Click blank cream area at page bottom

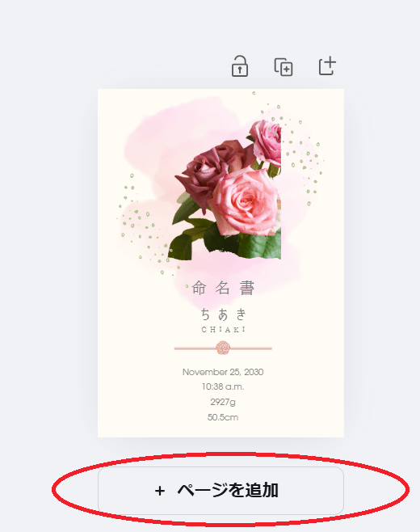pyautogui.click(x=220, y=430)
